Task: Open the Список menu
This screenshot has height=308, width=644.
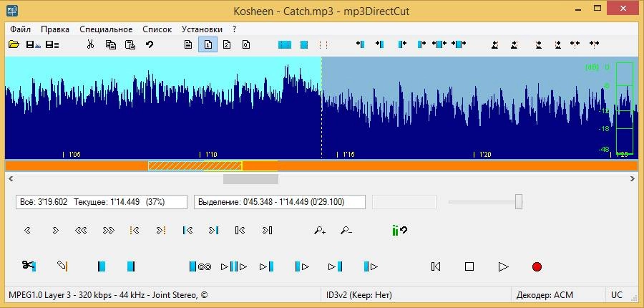Action: point(157,29)
